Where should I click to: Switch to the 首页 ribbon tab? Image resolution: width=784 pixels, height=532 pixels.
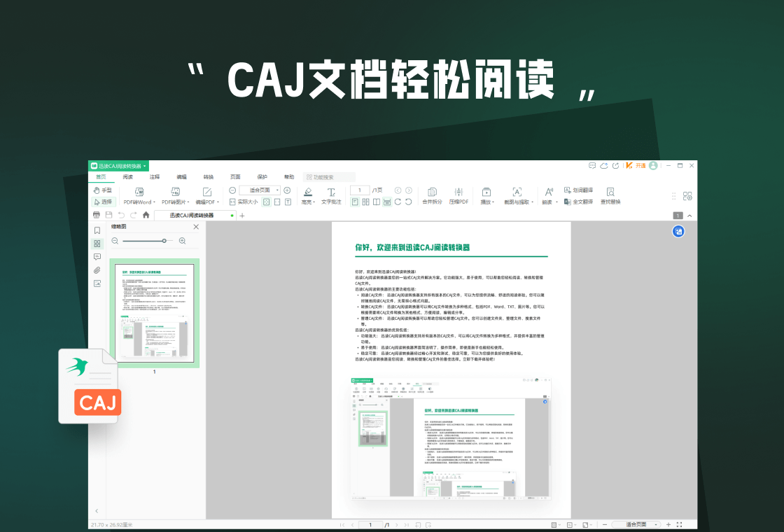101,177
